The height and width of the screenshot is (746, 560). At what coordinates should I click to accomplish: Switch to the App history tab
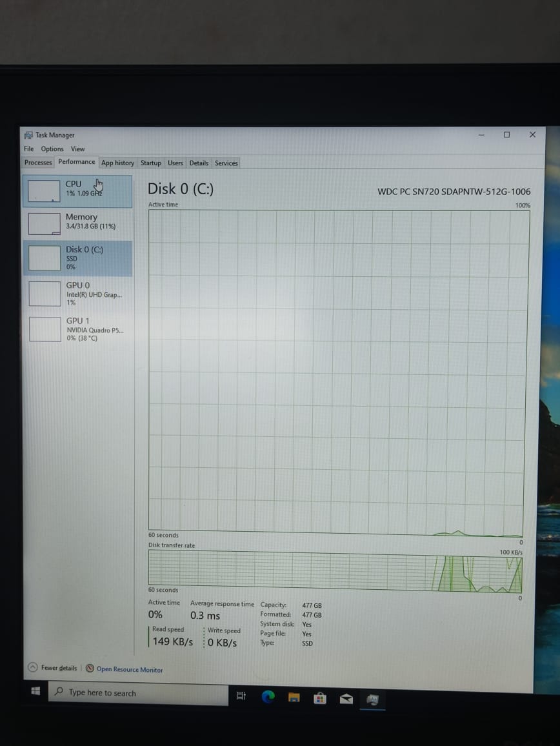pos(117,163)
